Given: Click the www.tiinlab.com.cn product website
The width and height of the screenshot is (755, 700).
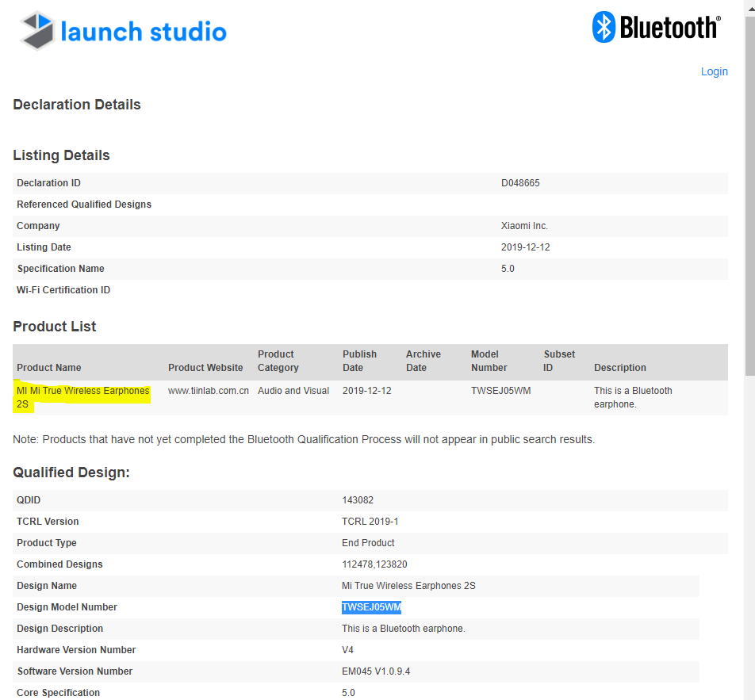Looking at the screenshot, I should pos(209,391).
